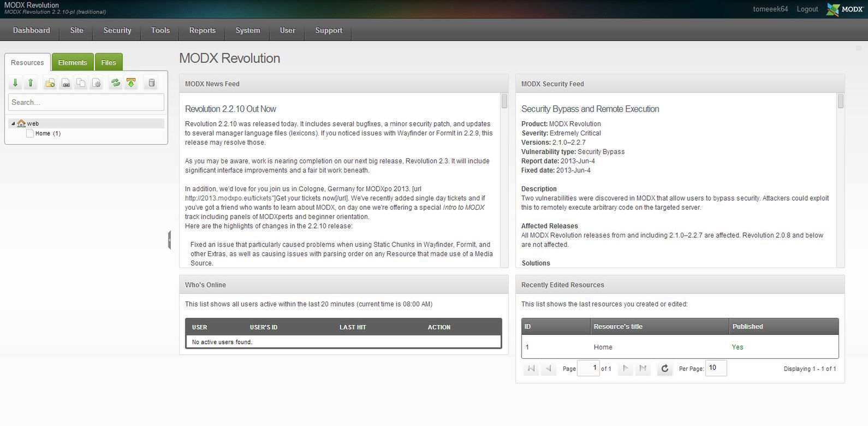Sort recent resources by the ID column
868x426 pixels.
pos(556,327)
